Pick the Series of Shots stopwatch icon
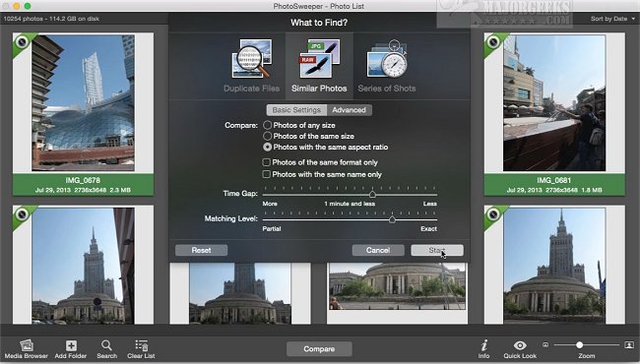640x364 pixels. tap(387, 58)
